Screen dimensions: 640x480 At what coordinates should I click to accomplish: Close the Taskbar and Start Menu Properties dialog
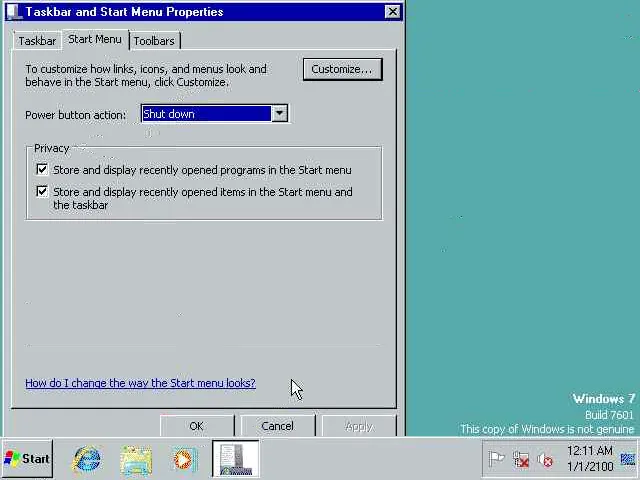tap(392, 11)
